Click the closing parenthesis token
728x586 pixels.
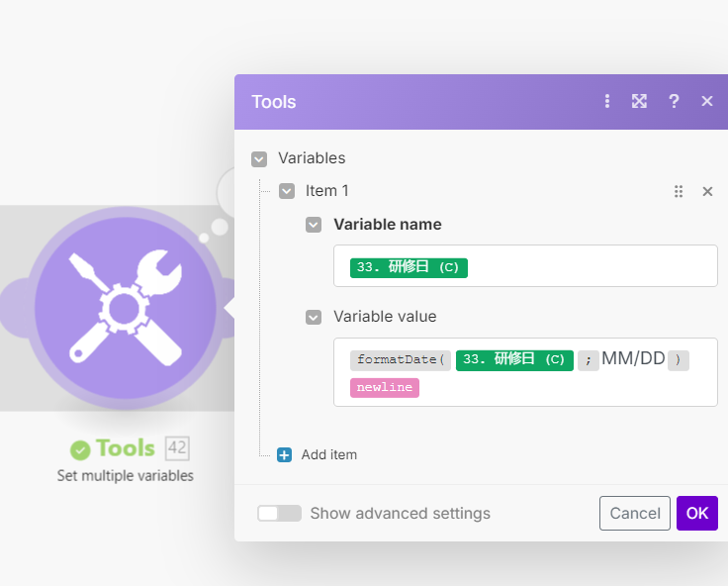679,360
